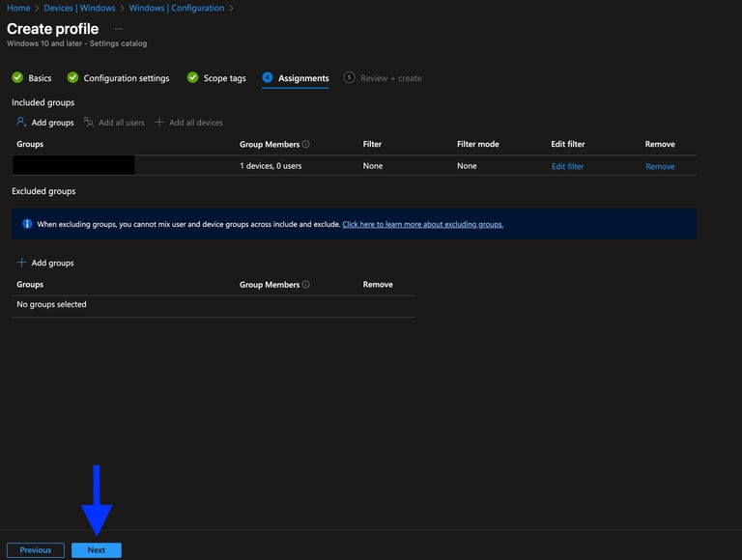Switch to the Scope tags step

coord(224,78)
